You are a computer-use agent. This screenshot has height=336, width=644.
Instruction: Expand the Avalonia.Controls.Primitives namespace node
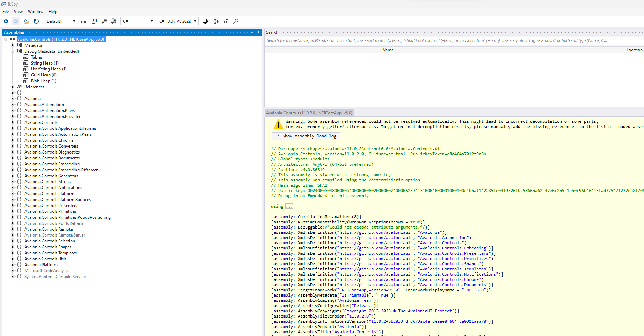click(13, 211)
